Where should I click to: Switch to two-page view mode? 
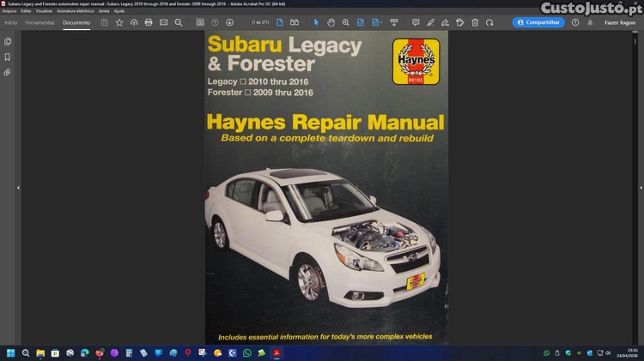pyautogui.click(x=295, y=22)
